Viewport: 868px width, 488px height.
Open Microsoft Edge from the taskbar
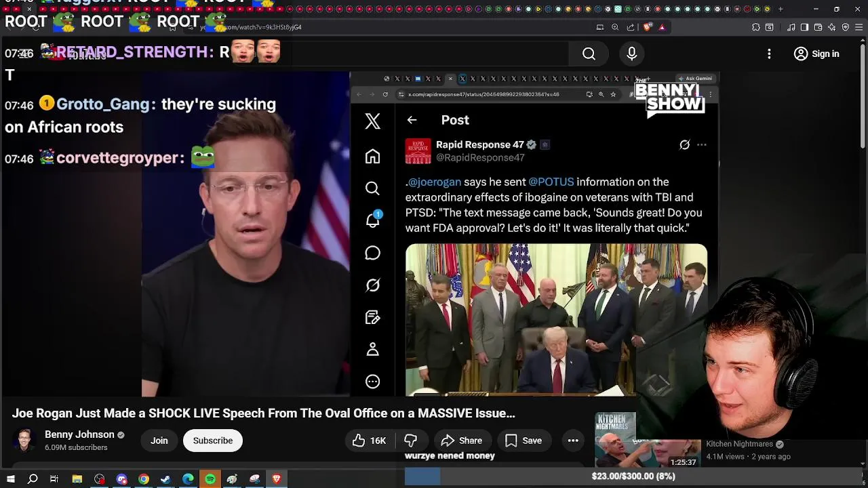(x=188, y=479)
